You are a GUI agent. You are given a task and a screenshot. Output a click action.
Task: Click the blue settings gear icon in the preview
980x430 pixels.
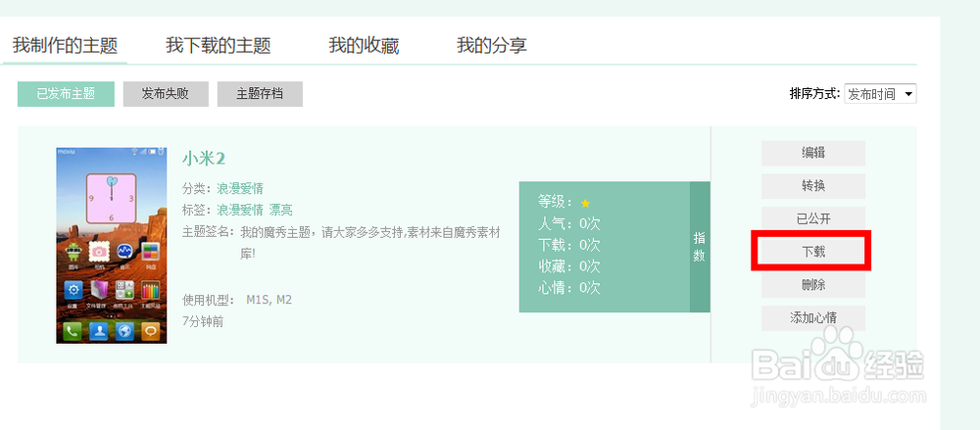tap(73, 290)
